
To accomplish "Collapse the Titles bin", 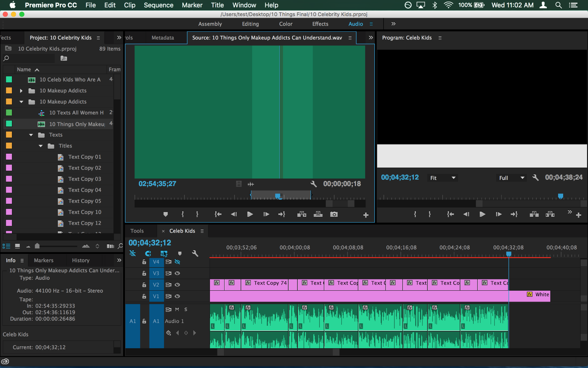I will (40, 146).
